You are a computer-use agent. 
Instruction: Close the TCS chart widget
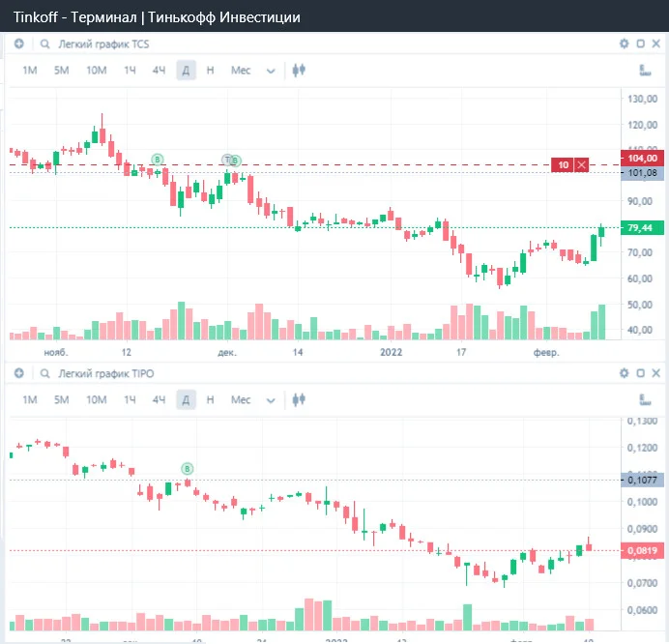point(656,44)
